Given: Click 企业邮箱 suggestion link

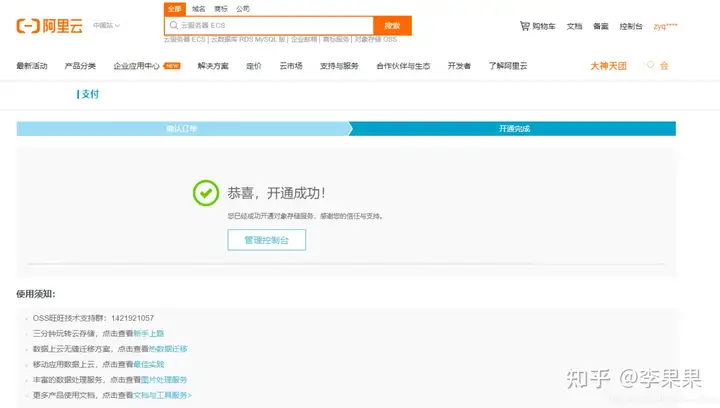Looking at the screenshot, I should click(x=304, y=39).
